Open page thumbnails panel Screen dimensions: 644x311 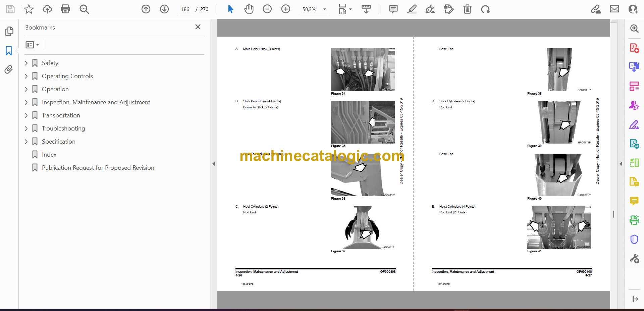click(9, 31)
